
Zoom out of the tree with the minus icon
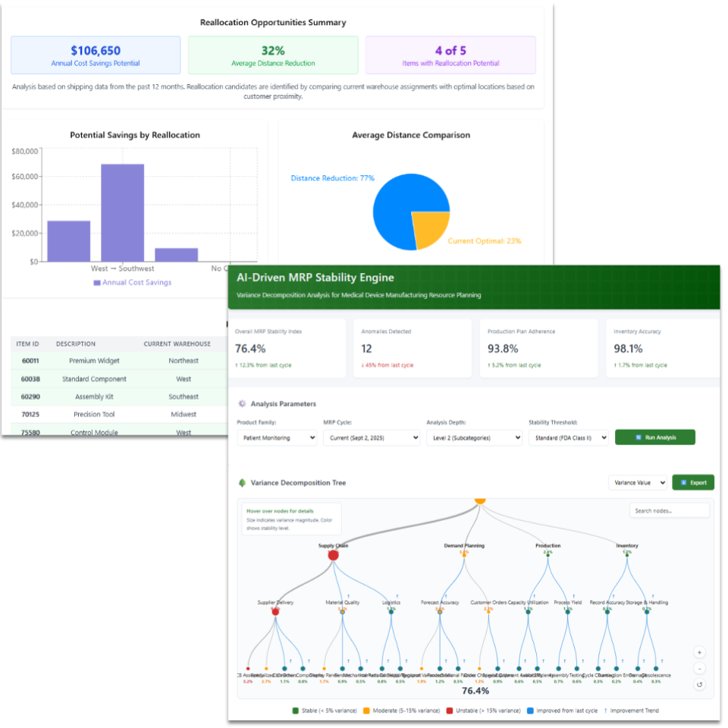point(699,668)
